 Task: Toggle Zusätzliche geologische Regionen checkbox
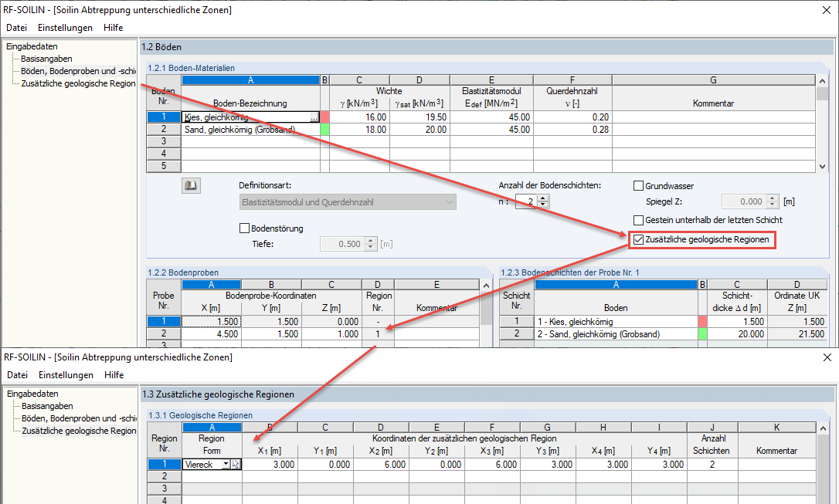click(638, 239)
